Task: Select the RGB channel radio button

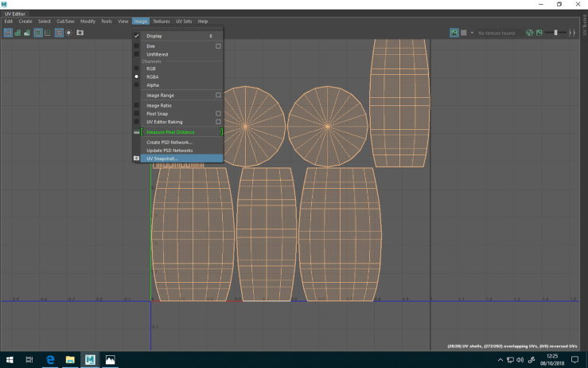Action: [137, 69]
